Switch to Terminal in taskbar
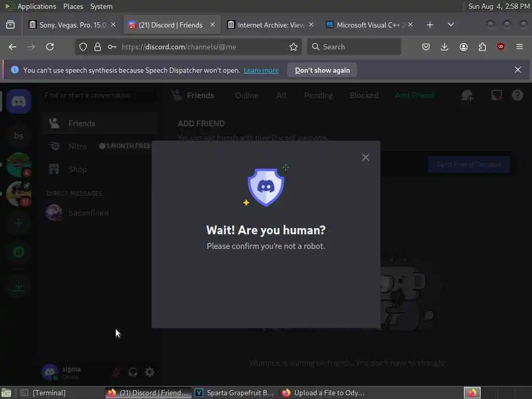This screenshot has width=532, height=399. [x=60, y=393]
